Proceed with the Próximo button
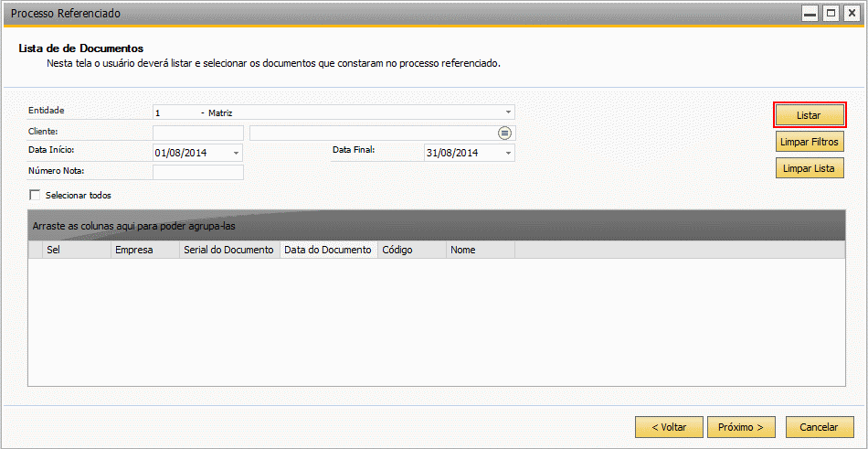 tap(741, 427)
